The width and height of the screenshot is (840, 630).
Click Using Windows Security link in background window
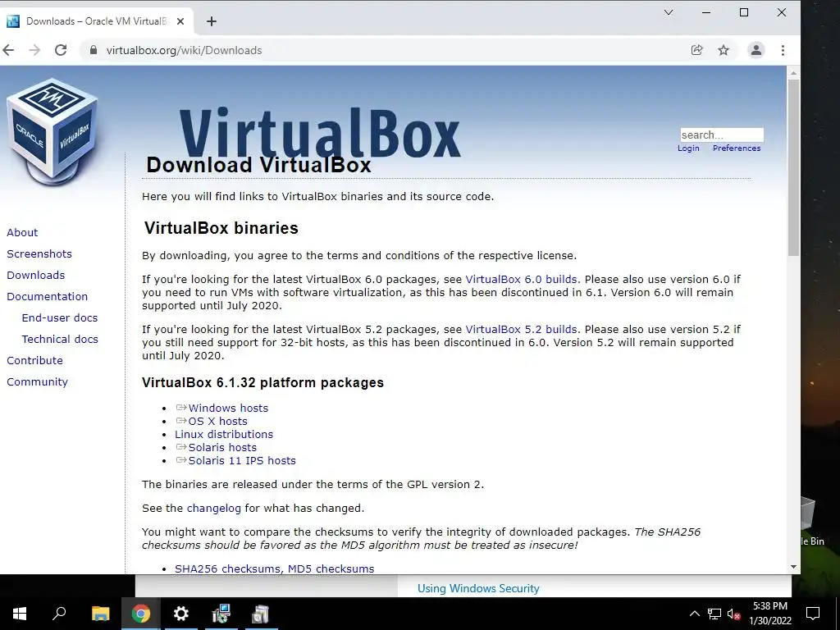(478, 588)
